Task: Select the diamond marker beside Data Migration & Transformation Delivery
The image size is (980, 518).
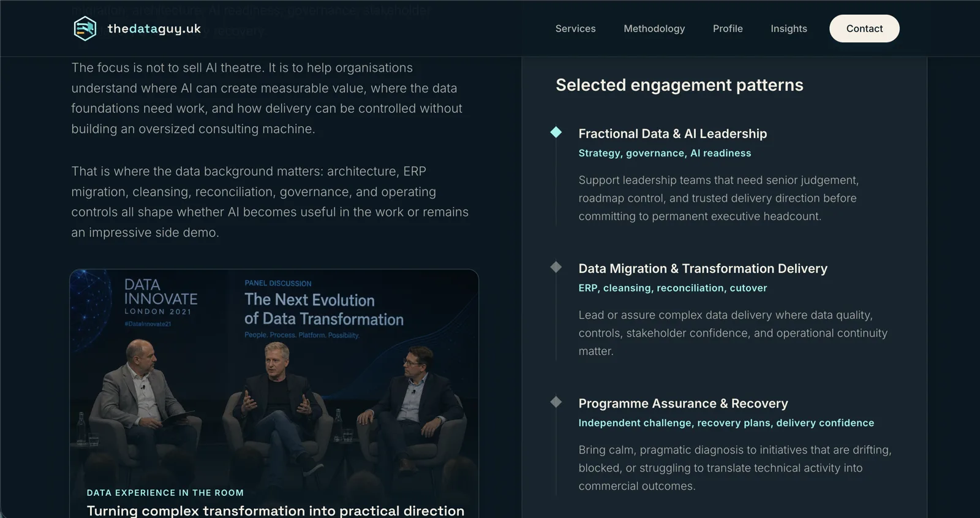Action: [556, 267]
